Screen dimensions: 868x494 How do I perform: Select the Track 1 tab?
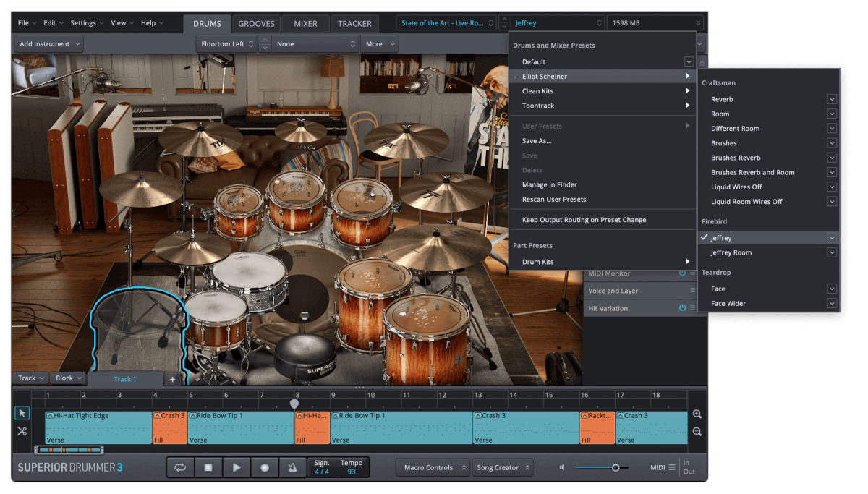[x=125, y=379]
